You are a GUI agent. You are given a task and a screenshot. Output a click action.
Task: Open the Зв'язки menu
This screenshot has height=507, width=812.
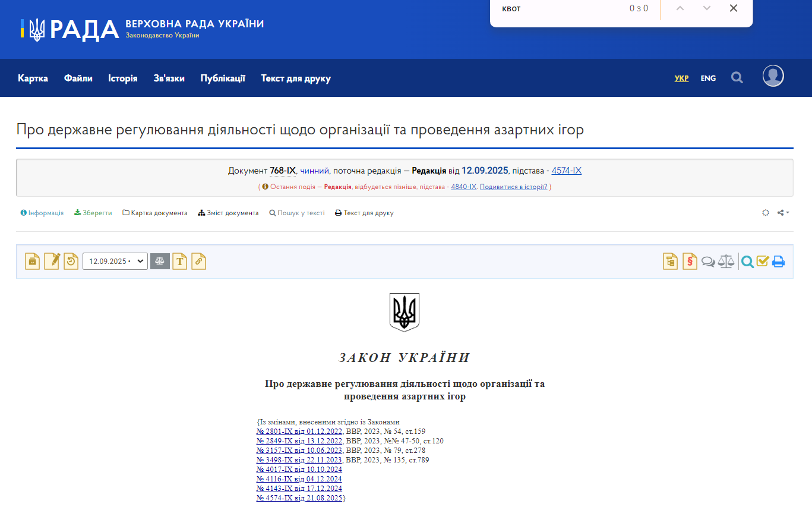click(x=169, y=78)
